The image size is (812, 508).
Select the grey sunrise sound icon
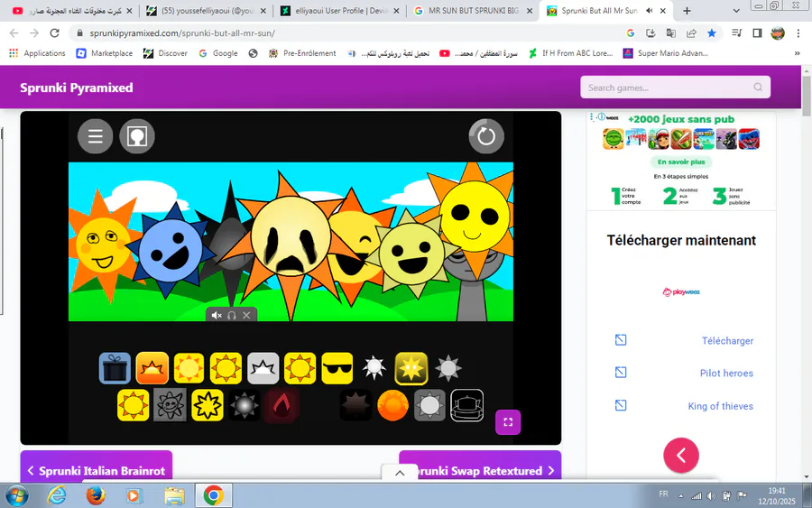coord(263,368)
